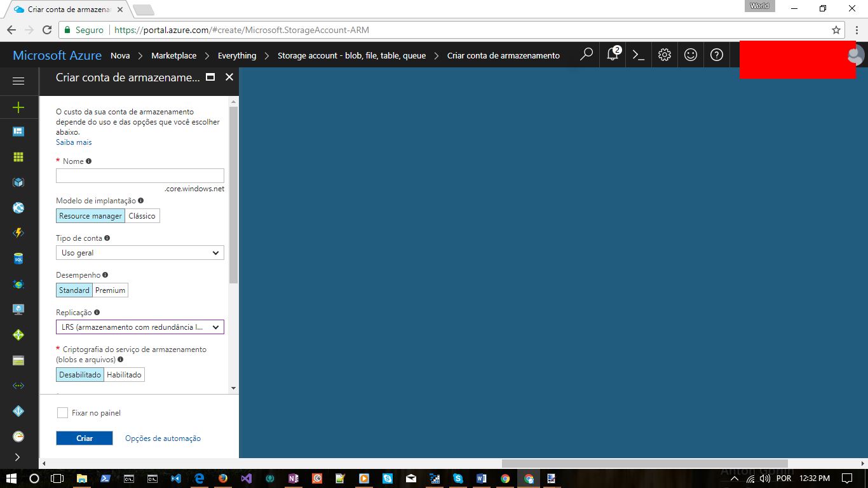Bookmark this page with star icon

coord(836,30)
